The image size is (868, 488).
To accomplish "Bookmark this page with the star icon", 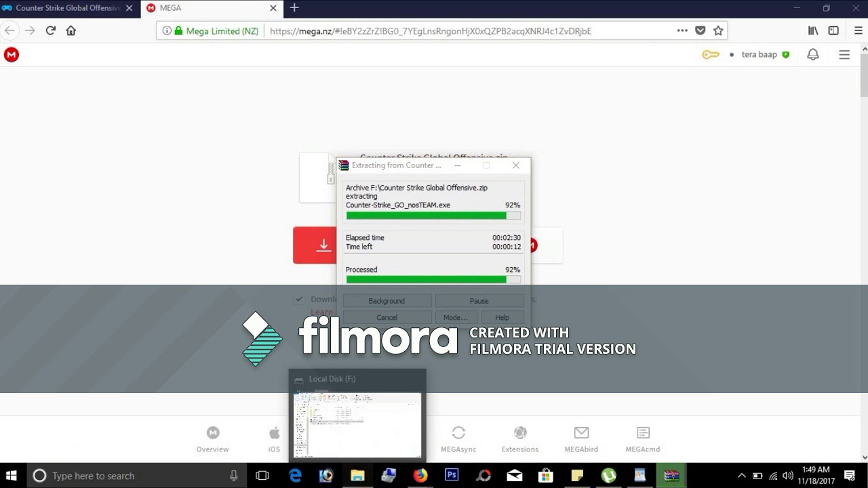I will [718, 30].
